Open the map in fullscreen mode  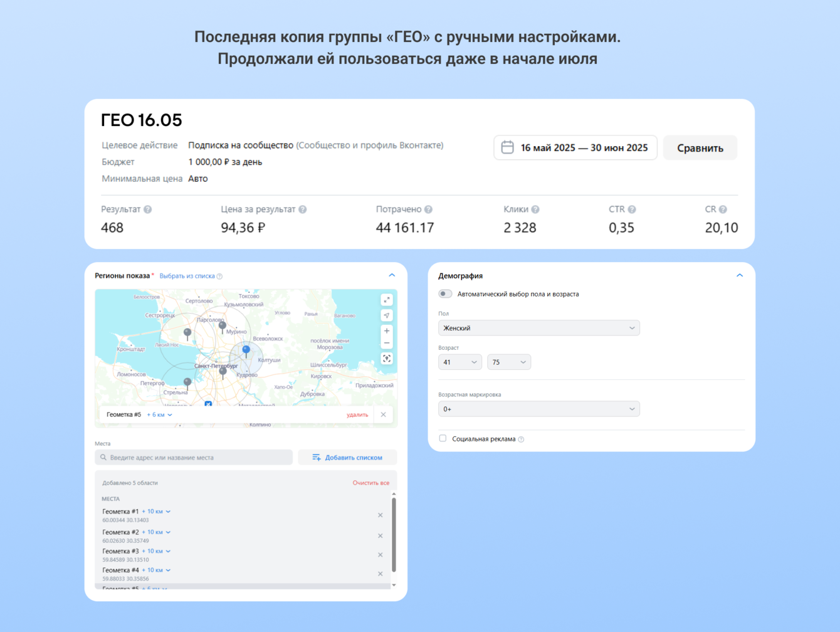(387, 300)
